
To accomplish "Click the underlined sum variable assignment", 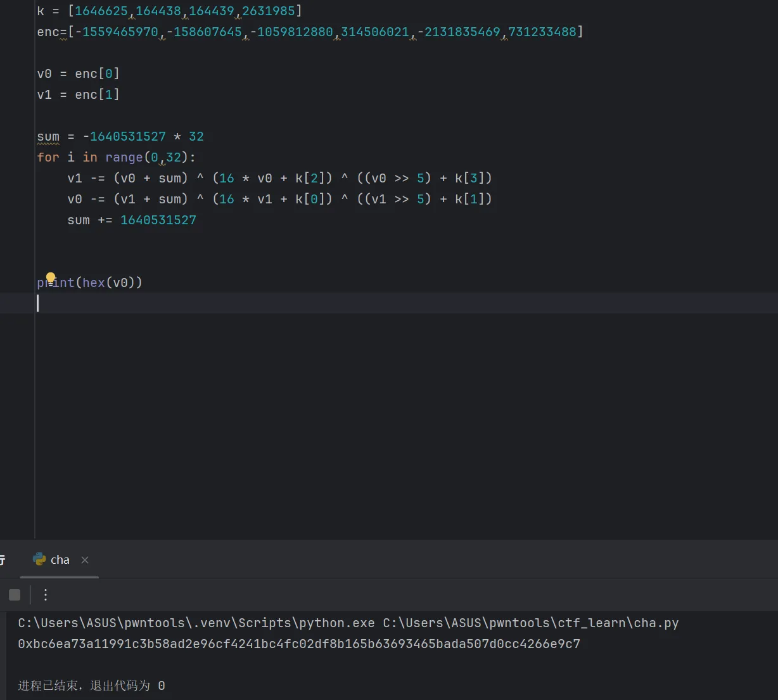I will point(48,137).
